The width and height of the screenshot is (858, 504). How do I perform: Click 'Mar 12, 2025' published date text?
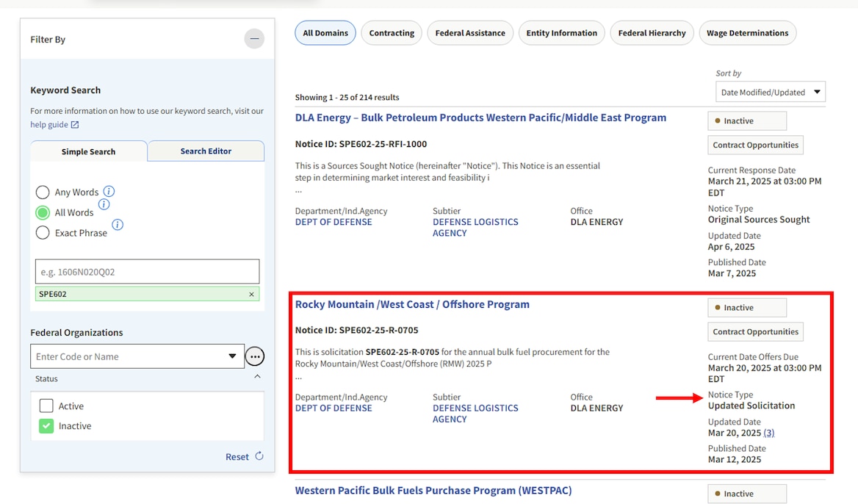(x=735, y=460)
